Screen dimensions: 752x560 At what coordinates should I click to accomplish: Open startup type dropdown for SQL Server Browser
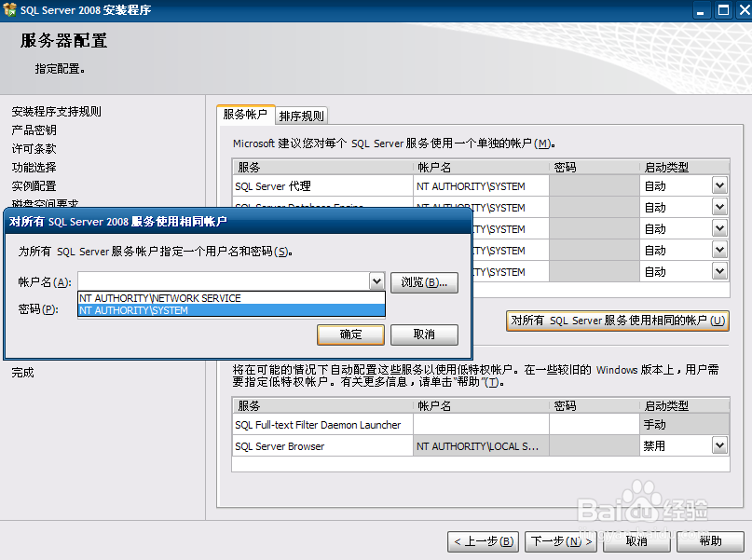[x=719, y=446]
